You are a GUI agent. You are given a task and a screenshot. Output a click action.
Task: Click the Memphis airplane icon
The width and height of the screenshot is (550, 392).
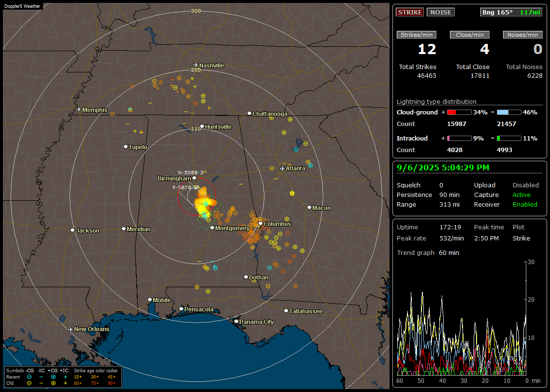tap(79, 110)
